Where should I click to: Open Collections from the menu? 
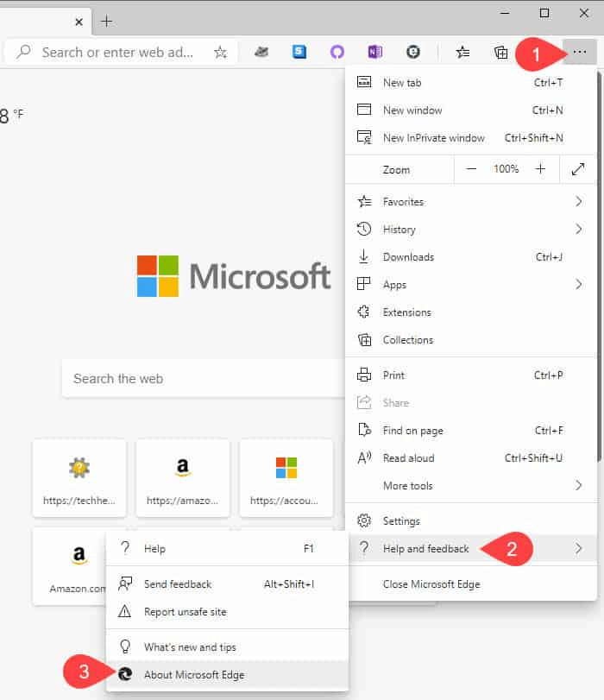470,340
